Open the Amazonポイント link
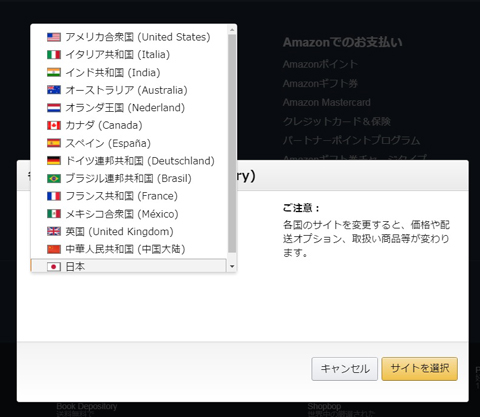Screen dimensions: 480x417 pos(320,64)
